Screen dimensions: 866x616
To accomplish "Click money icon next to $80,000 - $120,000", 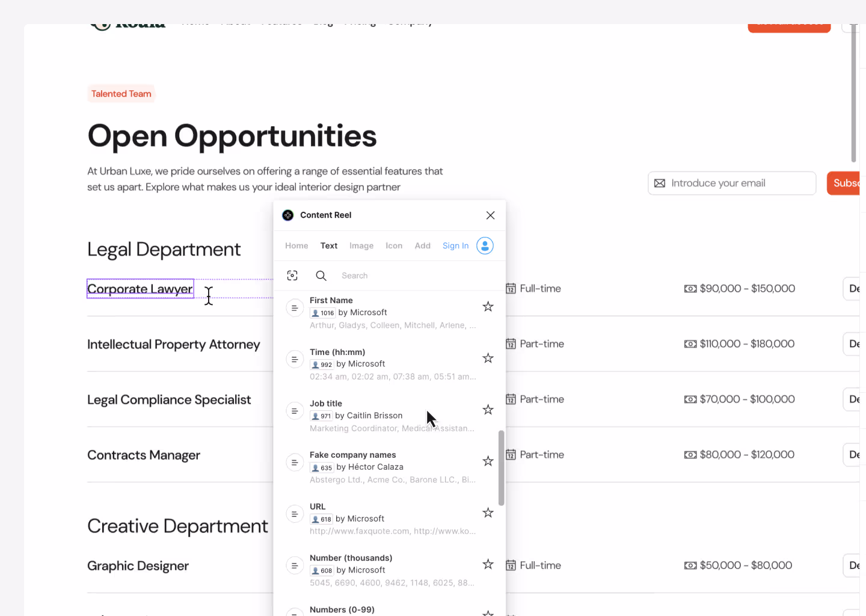I will click(690, 455).
